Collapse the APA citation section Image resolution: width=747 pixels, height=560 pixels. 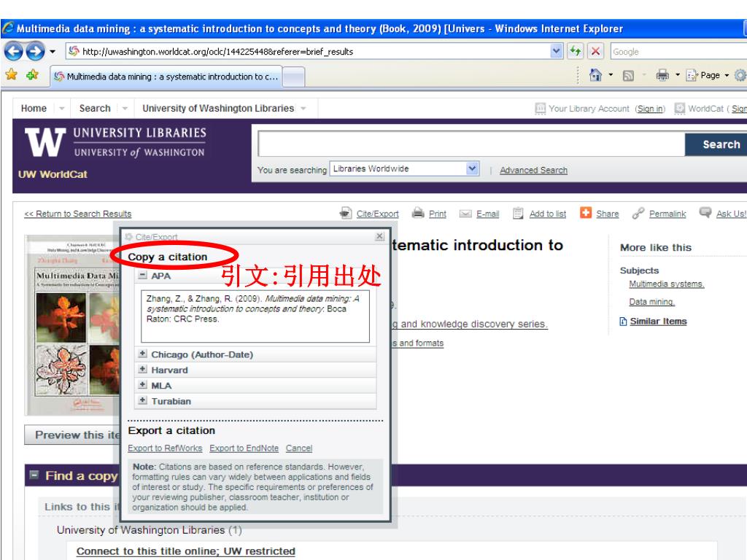coord(142,275)
